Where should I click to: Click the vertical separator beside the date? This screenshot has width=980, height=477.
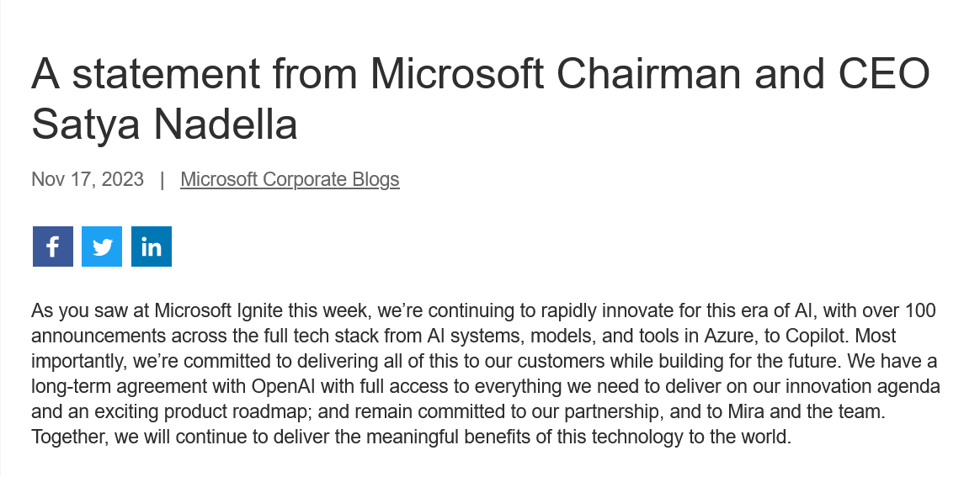point(162,179)
